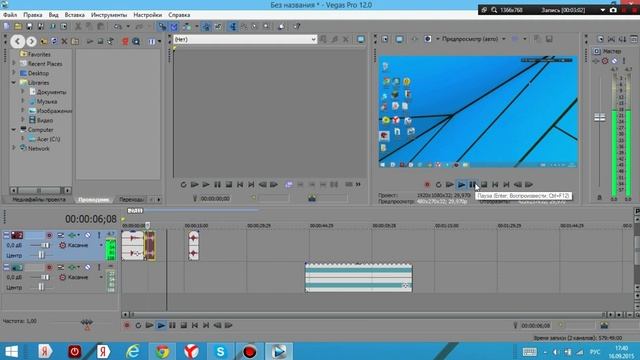Open the Правка menu
The height and width of the screenshot is (360, 640).
coord(33,15)
